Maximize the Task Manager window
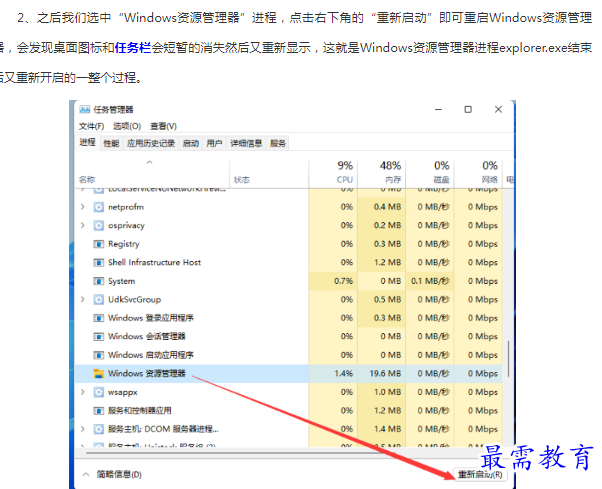 click(x=468, y=110)
